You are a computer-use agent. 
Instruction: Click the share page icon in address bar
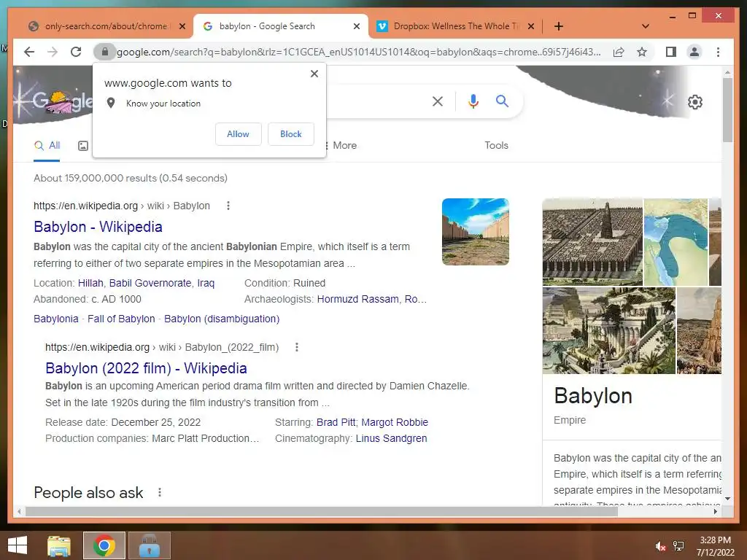tap(619, 52)
